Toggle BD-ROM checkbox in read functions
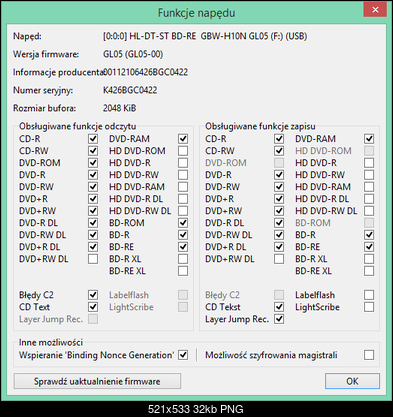The height and width of the screenshot is (417, 393). (183, 223)
